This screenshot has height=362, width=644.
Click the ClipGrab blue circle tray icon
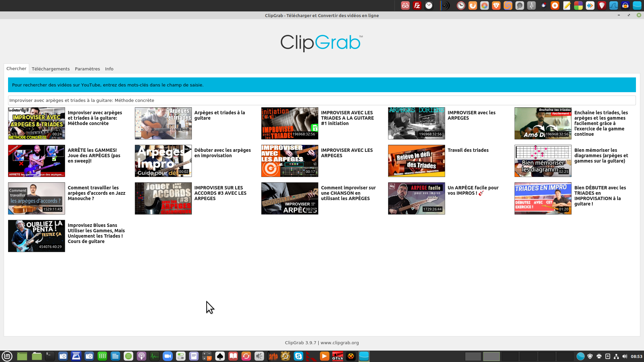[581, 356]
